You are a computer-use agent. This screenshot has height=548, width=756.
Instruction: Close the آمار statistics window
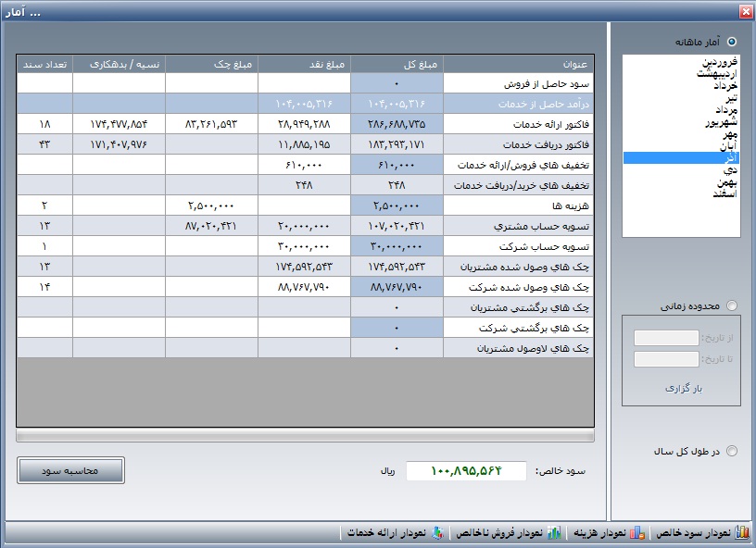pyautogui.click(x=746, y=11)
